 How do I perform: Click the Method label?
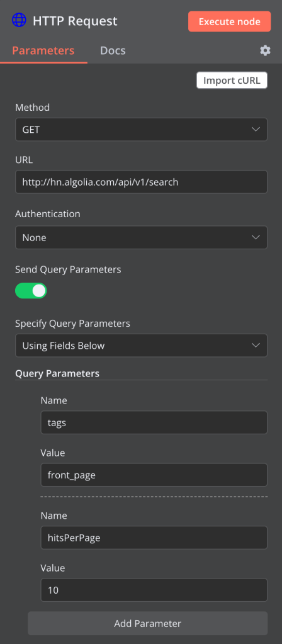coord(33,108)
